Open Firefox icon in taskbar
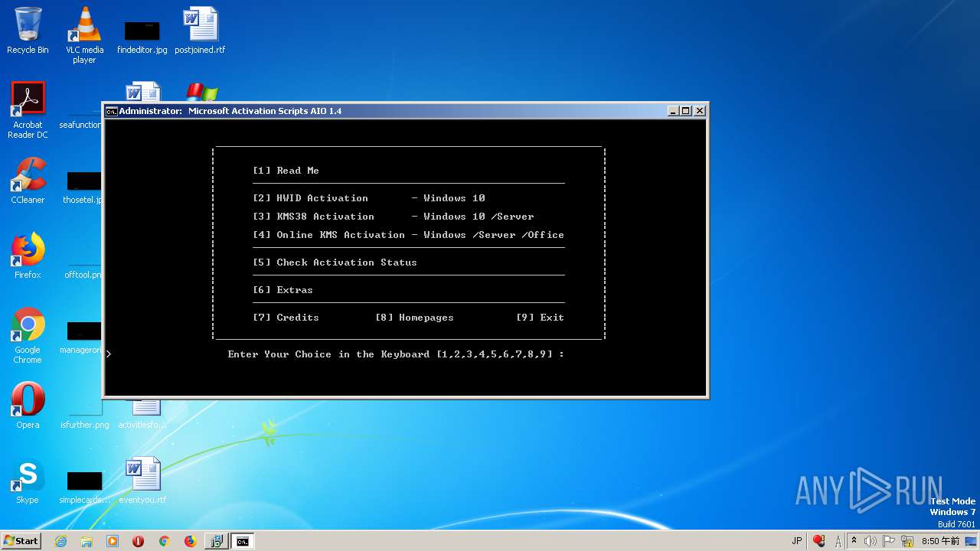Viewport: 980px width, 551px height. coord(190,541)
